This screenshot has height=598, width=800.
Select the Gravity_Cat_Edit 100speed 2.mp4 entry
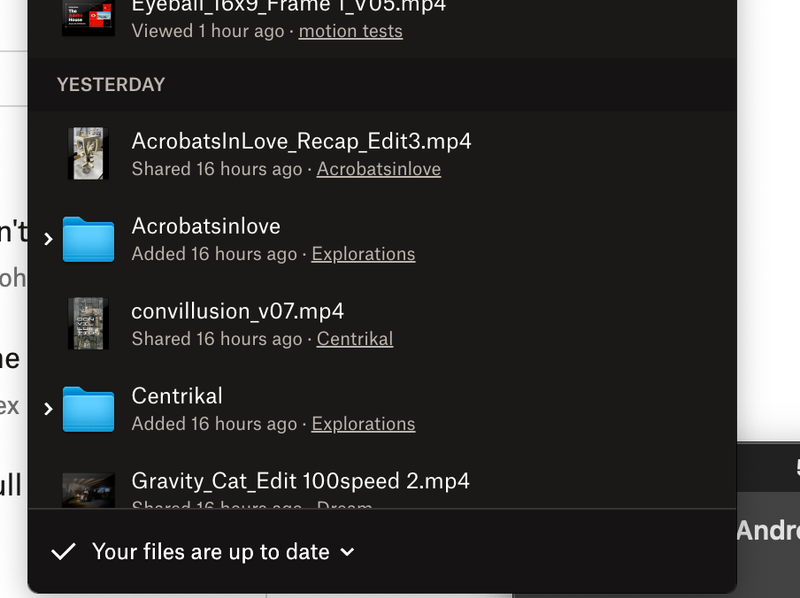point(300,481)
